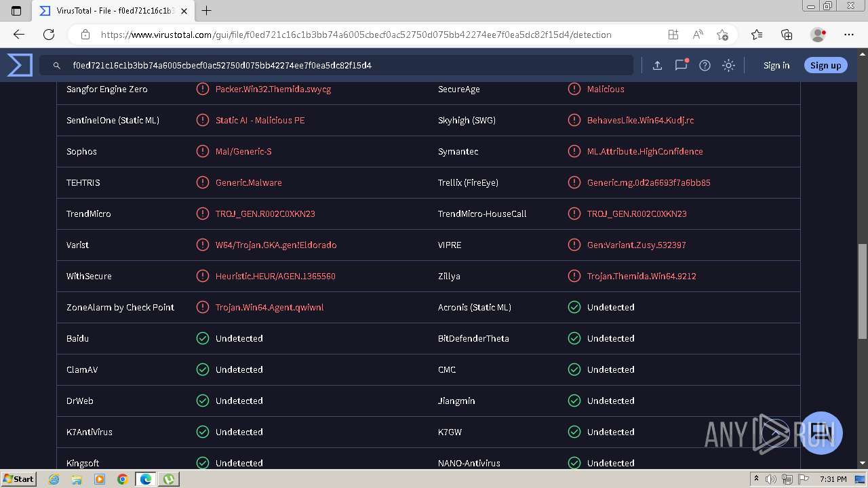
Task: Click the Static AI - Malicious PE result
Action: 260,120
